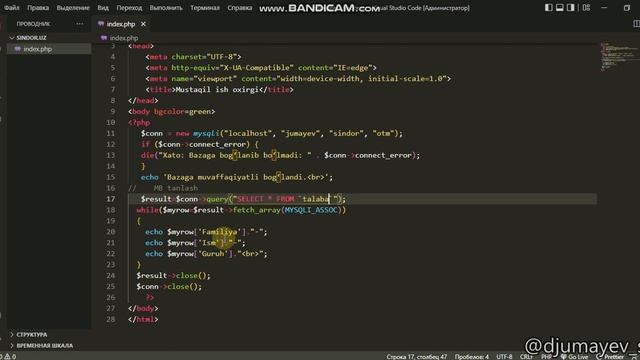Click line number 28 in the gutter
The height and width of the screenshot is (360, 640).
pos(111,319)
